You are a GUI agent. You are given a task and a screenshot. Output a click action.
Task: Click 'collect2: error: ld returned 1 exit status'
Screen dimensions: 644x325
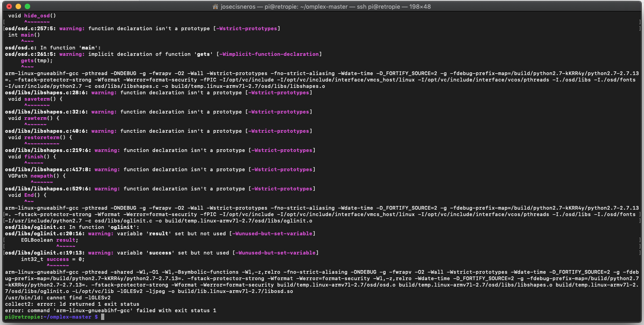tap(72, 304)
